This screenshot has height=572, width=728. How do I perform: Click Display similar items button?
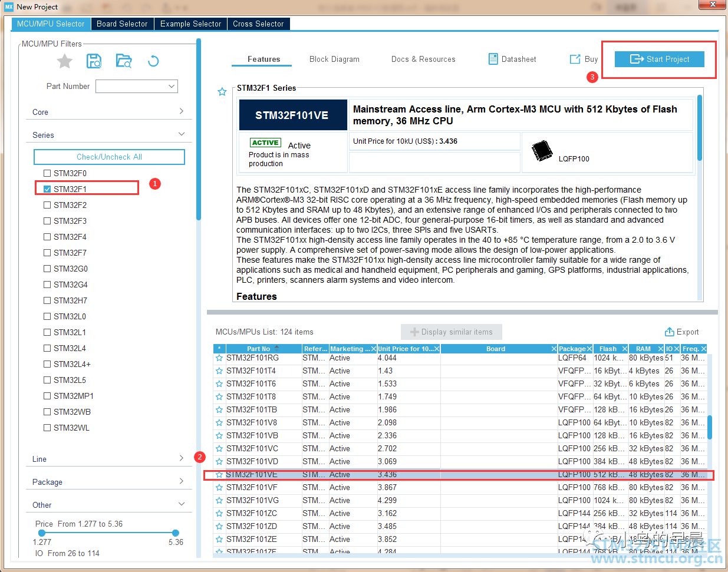click(x=451, y=332)
